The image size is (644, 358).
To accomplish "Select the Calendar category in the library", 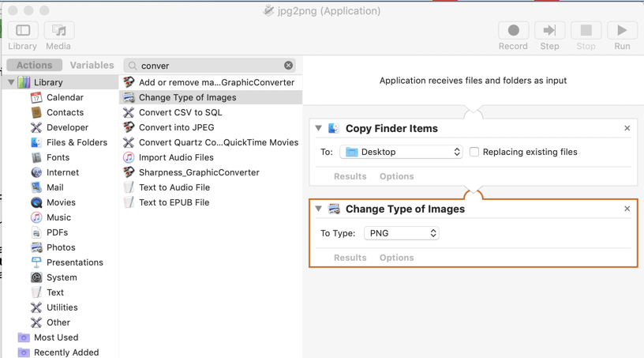I will coord(64,97).
